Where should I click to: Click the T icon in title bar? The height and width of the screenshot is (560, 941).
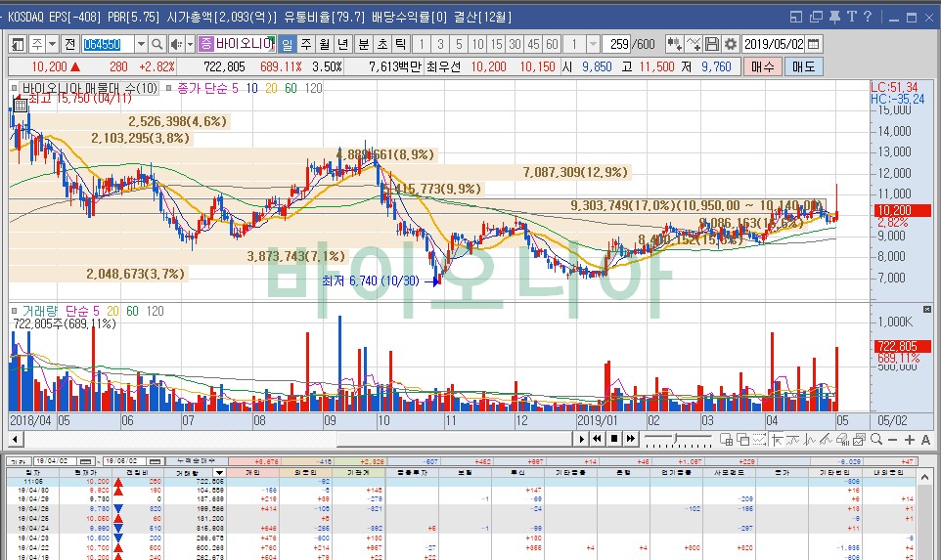tap(851, 17)
